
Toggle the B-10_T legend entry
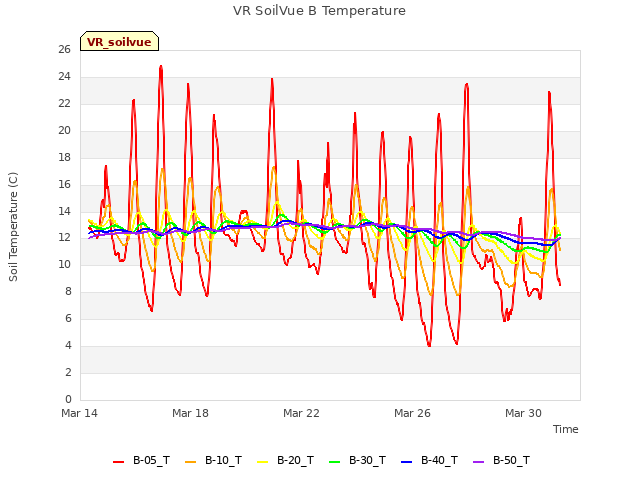point(213,460)
